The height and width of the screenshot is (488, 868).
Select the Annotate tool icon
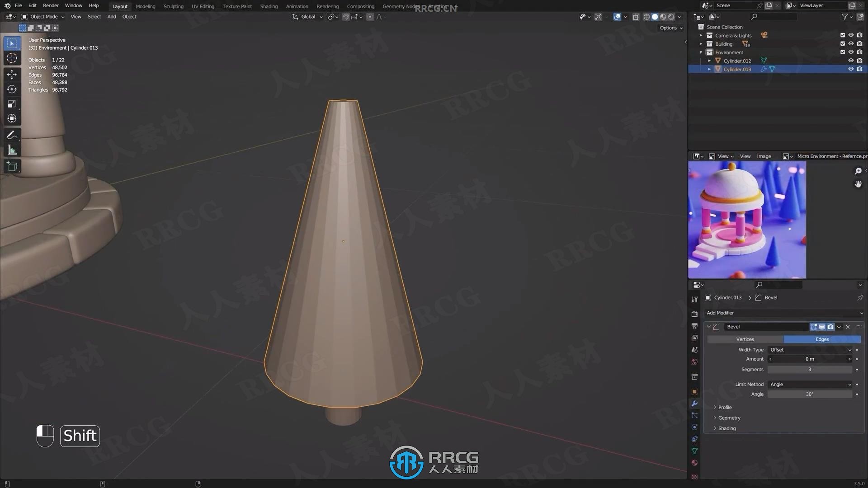coord(12,135)
